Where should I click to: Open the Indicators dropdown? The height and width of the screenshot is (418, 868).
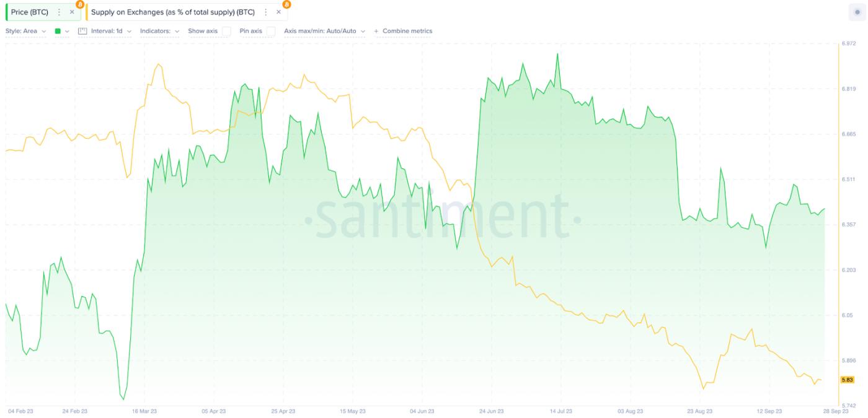tap(157, 30)
